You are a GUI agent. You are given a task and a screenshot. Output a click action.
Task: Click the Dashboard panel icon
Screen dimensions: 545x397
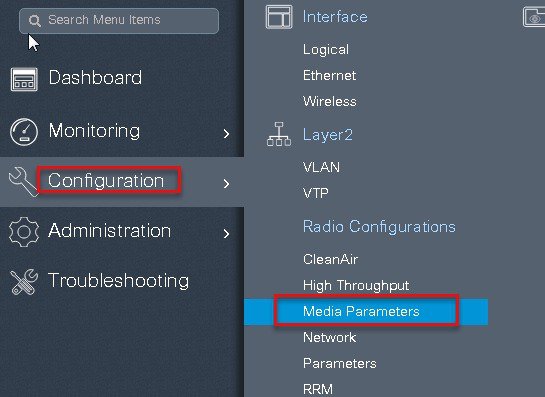coord(24,79)
